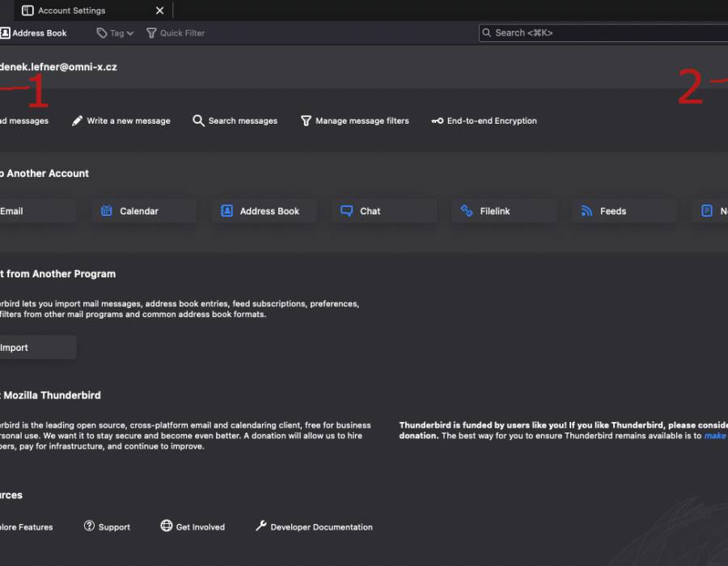Viewport: 728px width, 566px height.
Task: Click the account email address heading
Action: (x=58, y=67)
